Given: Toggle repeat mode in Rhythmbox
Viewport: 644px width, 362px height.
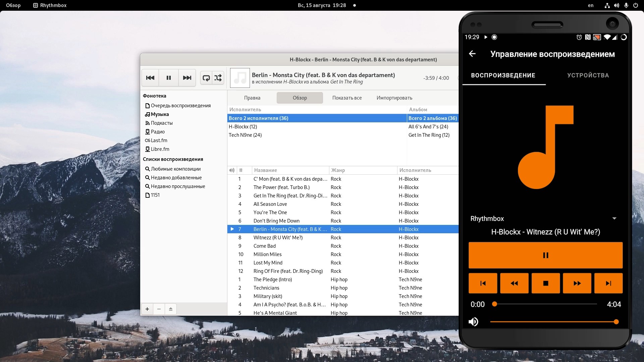Looking at the screenshot, I should [x=206, y=78].
